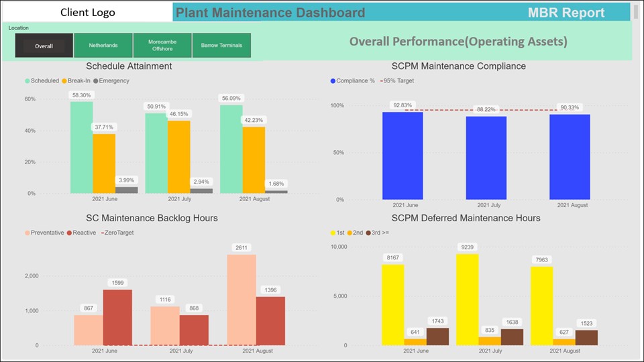Screen dimensions: 644x362
Task: Click the SC Maintenance Backlog Hours title
Action: pos(152,218)
